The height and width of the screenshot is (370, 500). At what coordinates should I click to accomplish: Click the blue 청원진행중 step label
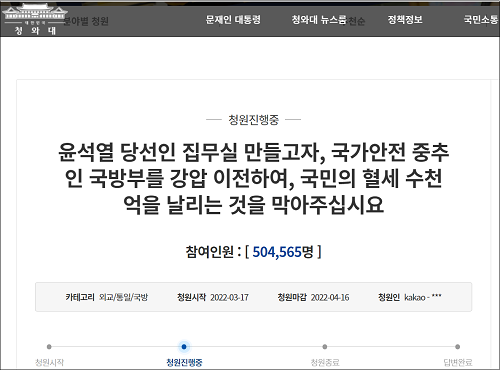pyautogui.click(x=184, y=362)
